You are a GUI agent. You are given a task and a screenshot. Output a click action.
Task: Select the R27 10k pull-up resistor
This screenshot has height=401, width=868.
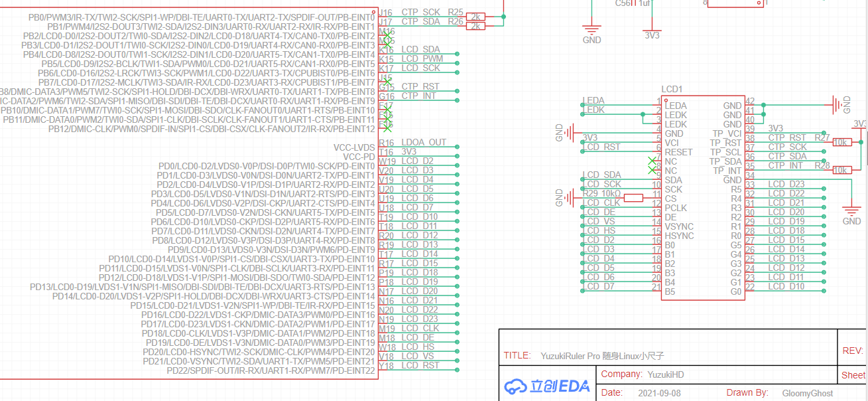[841, 142]
